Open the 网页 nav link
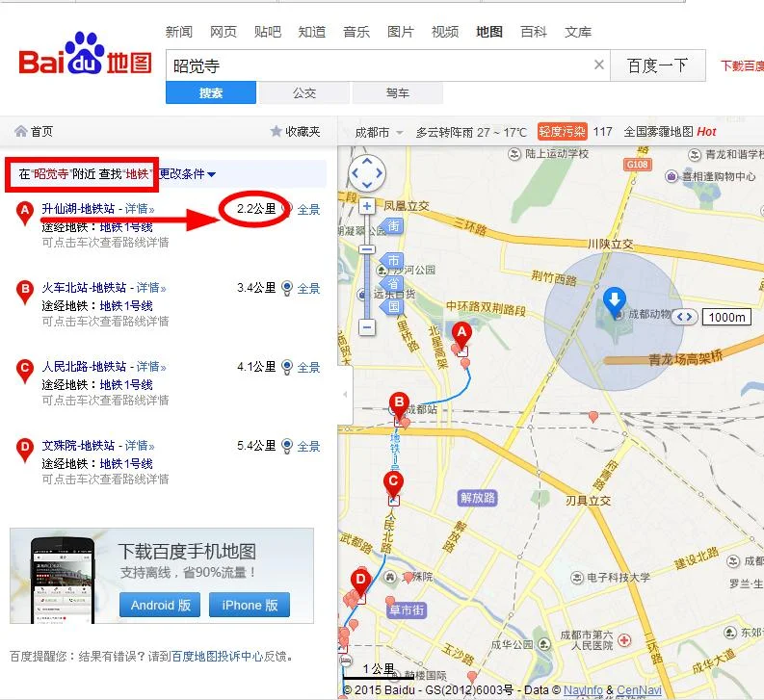The height and width of the screenshot is (700, 764). pyautogui.click(x=224, y=32)
